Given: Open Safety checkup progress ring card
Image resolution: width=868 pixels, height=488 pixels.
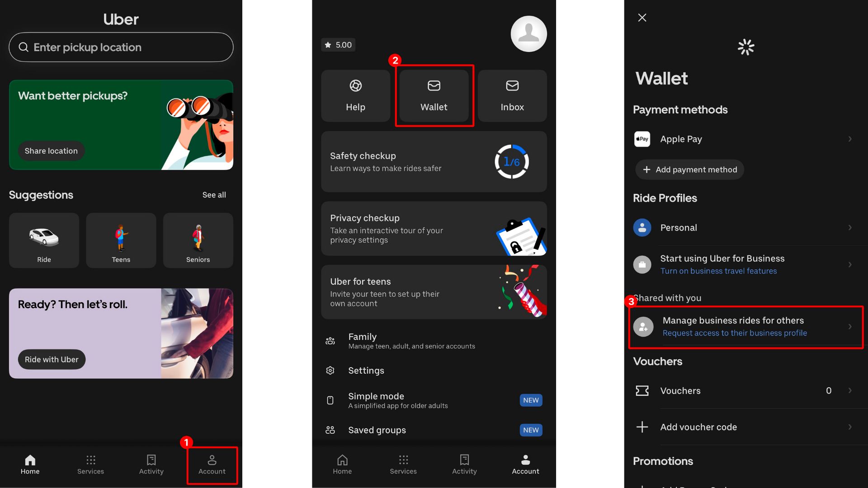Looking at the screenshot, I should (x=433, y=162).
